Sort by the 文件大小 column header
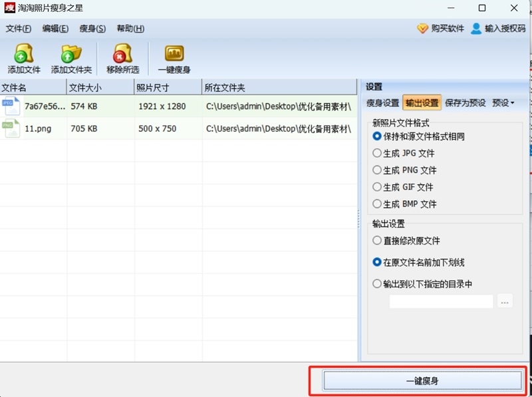This screenshot has height=397, width=532. click(100, 88)
